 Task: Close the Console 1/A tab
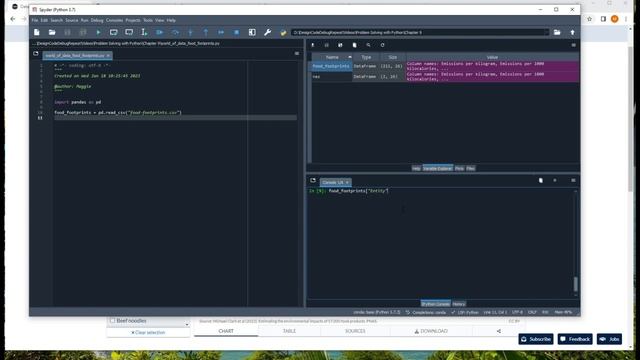[x=347, y=182]
